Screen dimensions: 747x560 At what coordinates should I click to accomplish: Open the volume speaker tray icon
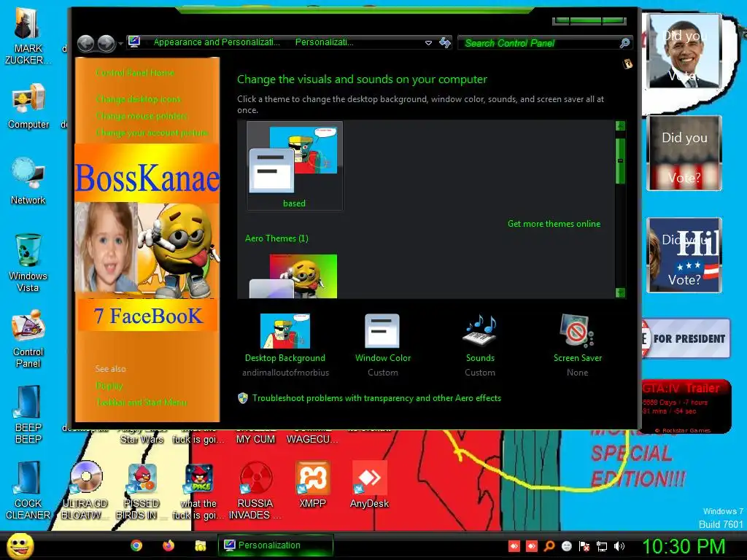click(619, 546)
